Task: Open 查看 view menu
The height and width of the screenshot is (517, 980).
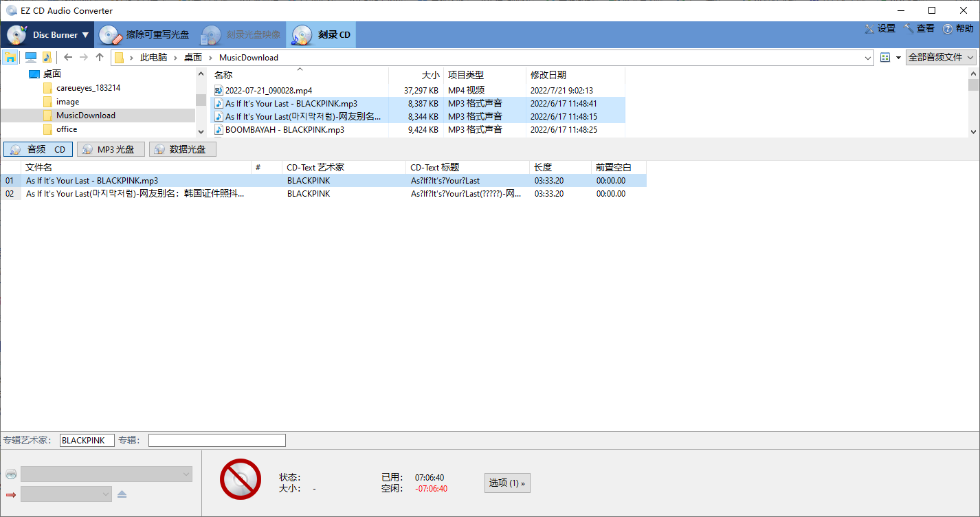Action: pyautogui.click(x=920, y=28)
